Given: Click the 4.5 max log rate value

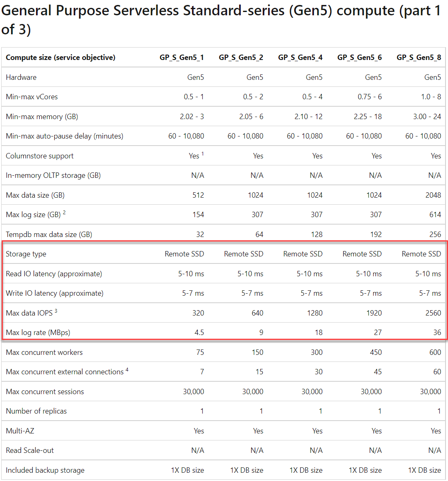Looking at the screenshot, I should click(x=199, y=333).
